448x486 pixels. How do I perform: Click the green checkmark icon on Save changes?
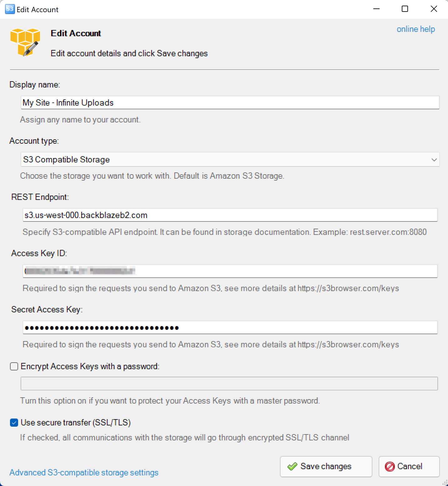(292, 466)
